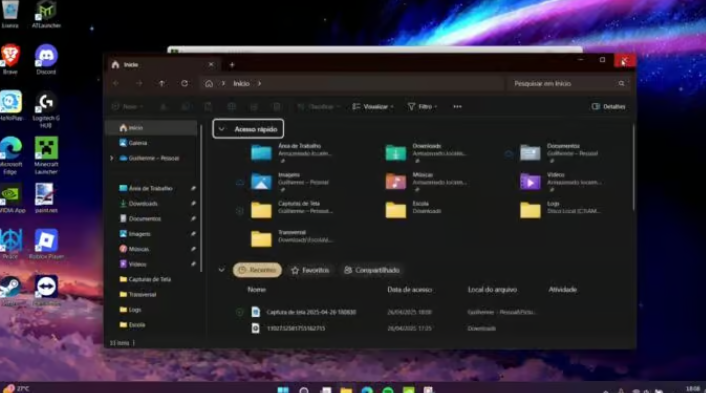706x393 pixels.
Task: Click the up arrow navigation button
Action: [161, 83]
